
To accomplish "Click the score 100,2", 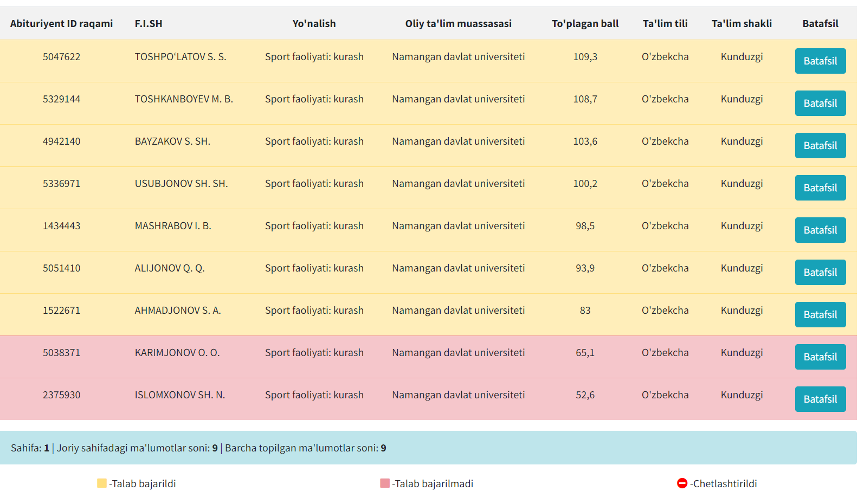I will click(x=585, y=184).
